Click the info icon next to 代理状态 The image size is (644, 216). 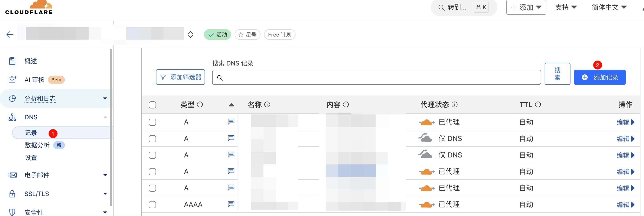click(455, 104)
